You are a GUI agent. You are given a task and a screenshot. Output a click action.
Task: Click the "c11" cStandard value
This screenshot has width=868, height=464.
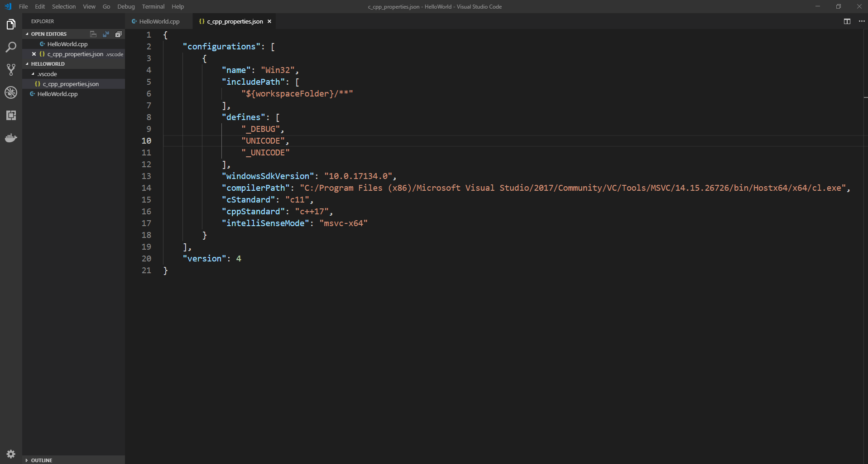coord(297,200)
